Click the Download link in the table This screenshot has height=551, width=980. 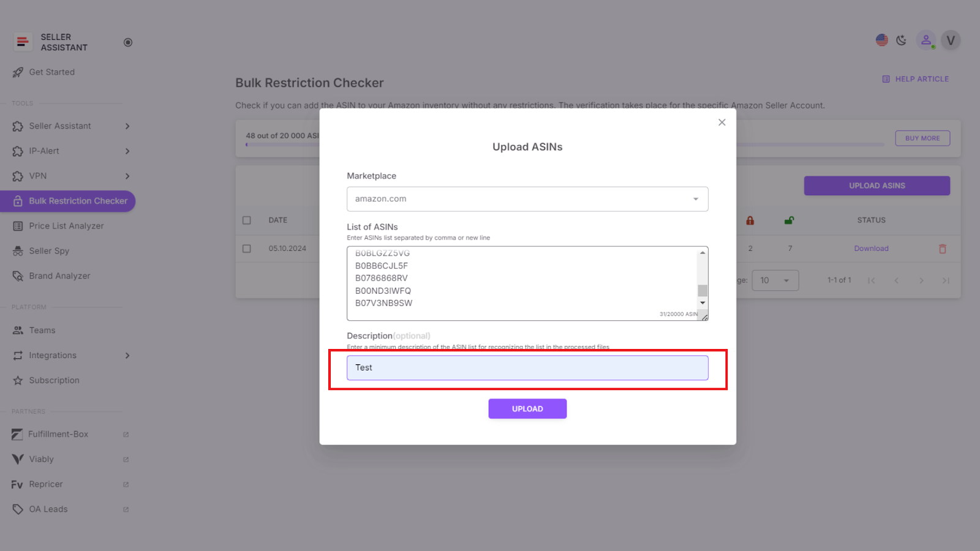coord(871,249)
